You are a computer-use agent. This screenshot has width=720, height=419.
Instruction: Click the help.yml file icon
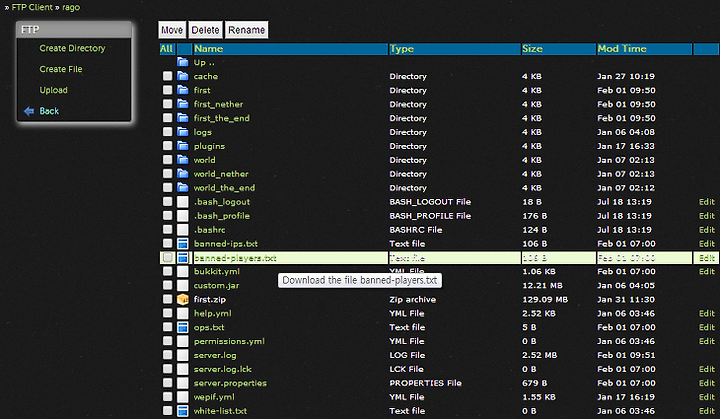(183, 313)
